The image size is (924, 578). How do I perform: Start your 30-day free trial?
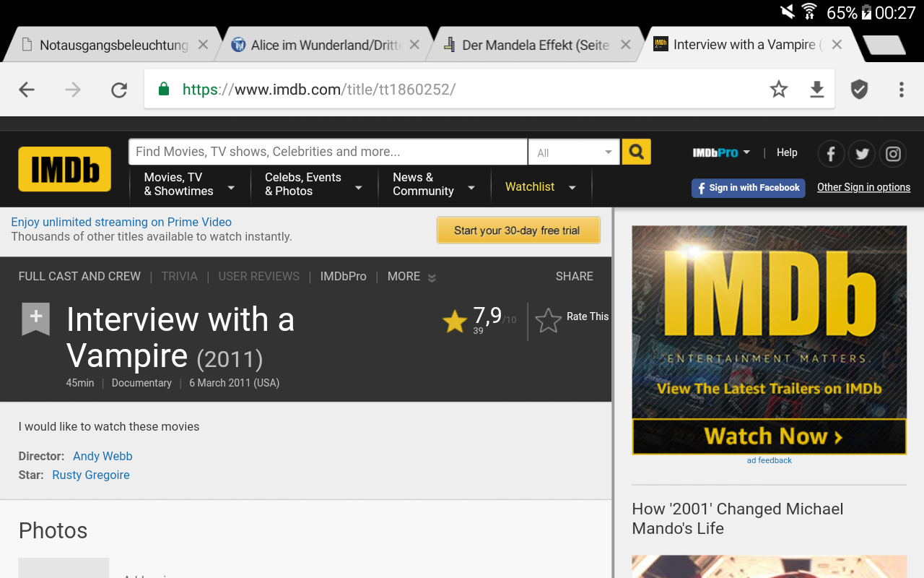pyautogui.click(x=518, y=230)
